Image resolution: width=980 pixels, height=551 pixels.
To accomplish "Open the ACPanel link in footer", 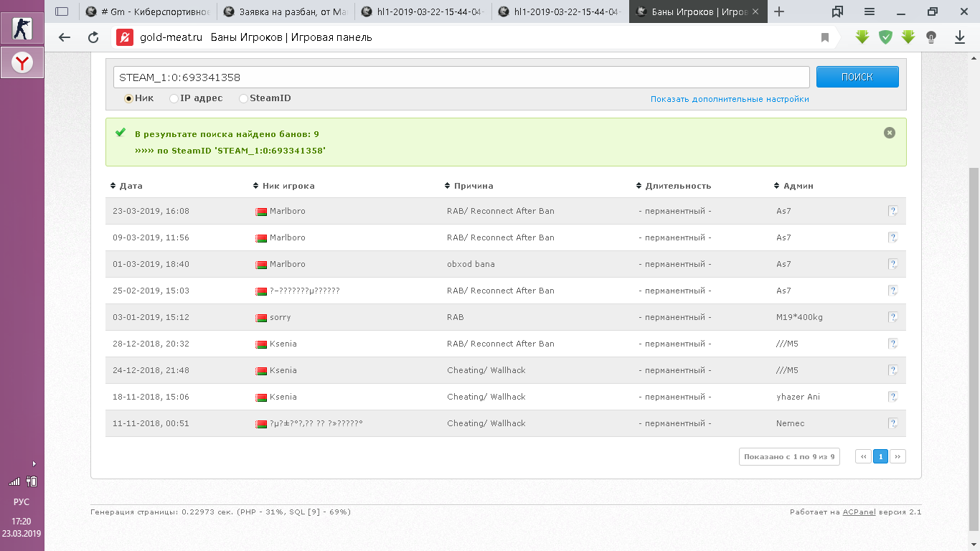I will coord(859,512).
